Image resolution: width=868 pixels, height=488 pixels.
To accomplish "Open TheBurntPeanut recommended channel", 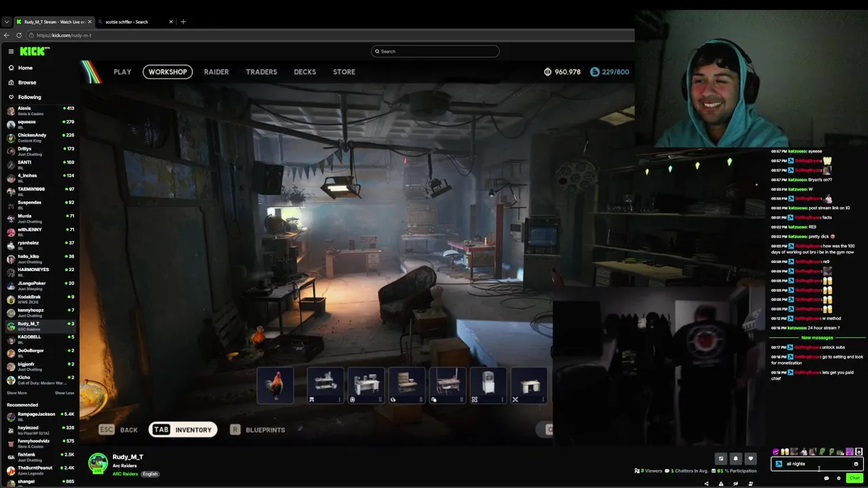I will pyautogui.click(x=41, y=470).
